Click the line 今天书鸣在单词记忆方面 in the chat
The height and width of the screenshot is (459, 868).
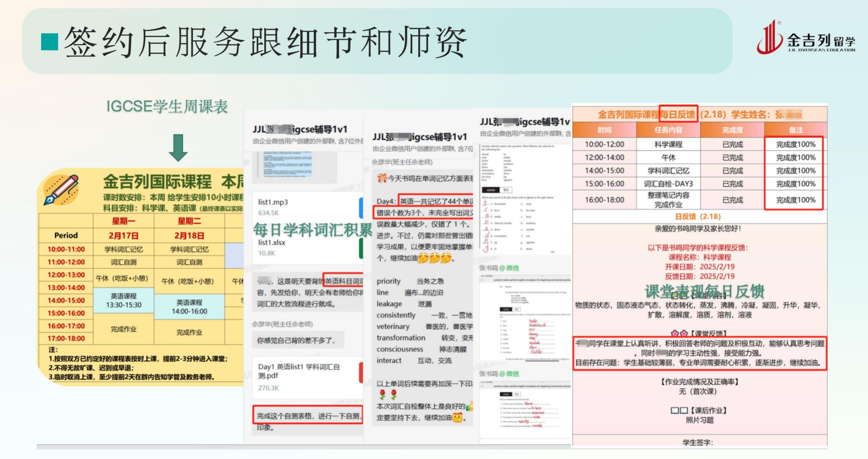[x=425, y=178]
